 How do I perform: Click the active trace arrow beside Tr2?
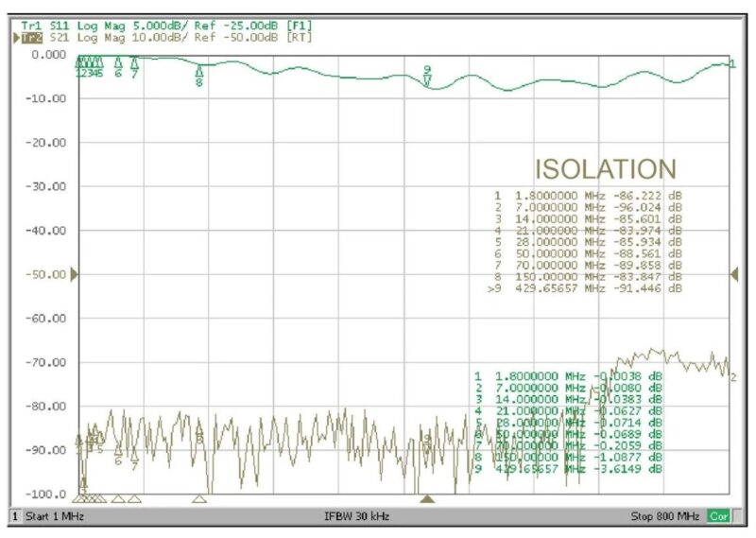pyautogui.click(x=16, y=37)
